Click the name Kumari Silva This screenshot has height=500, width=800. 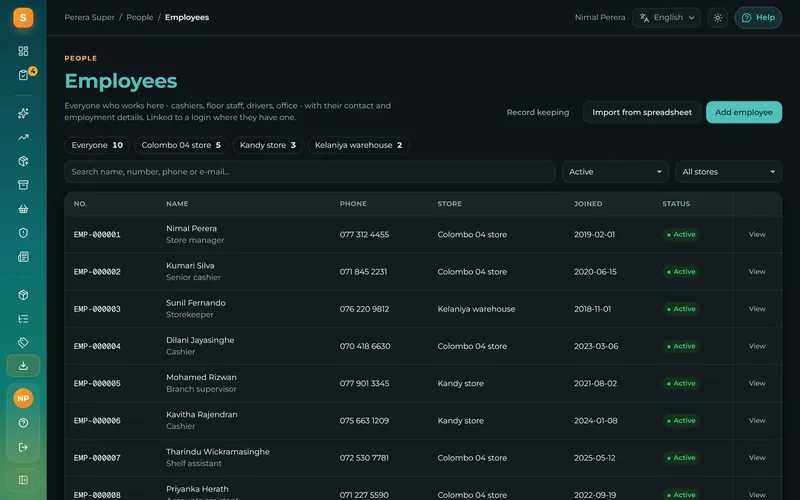(x=190, y=266)
